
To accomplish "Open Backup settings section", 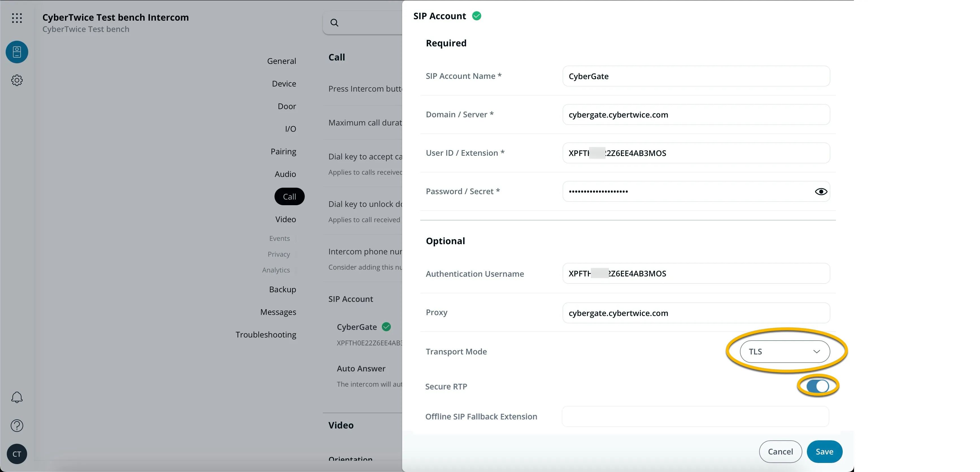I will [x=283, y=289].
